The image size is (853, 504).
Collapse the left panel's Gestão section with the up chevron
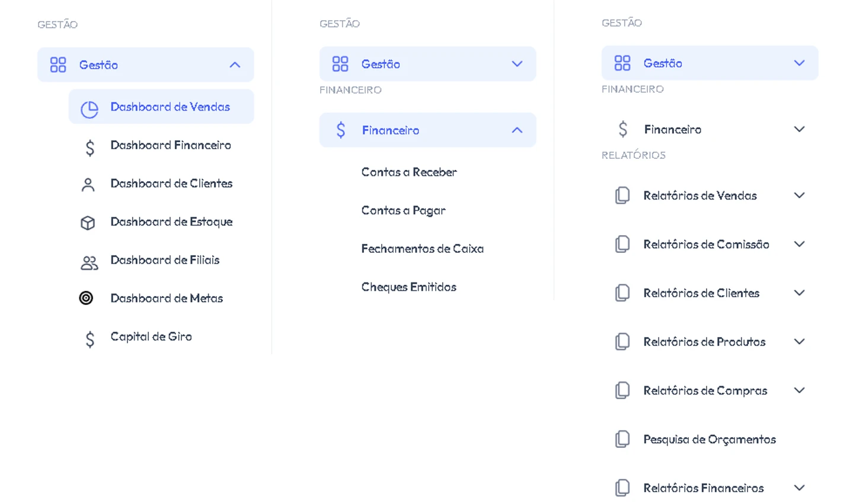[235, 65]
